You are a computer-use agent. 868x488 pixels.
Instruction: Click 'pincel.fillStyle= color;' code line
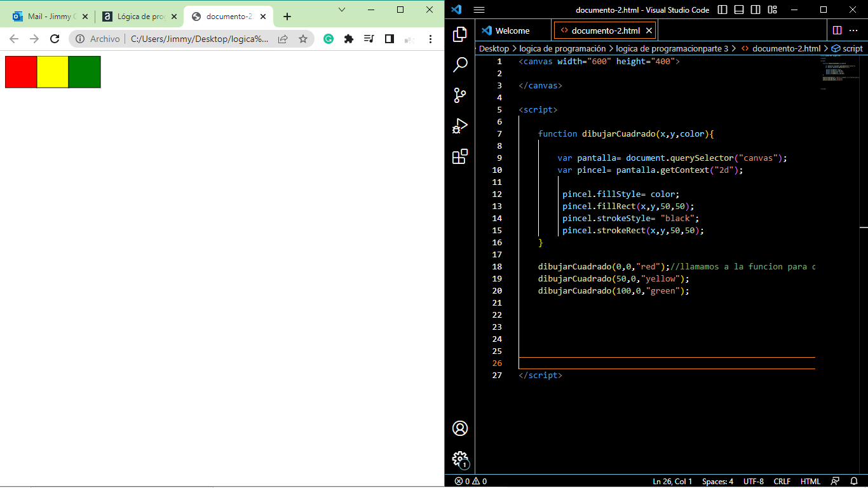click(x=621, y=194)
